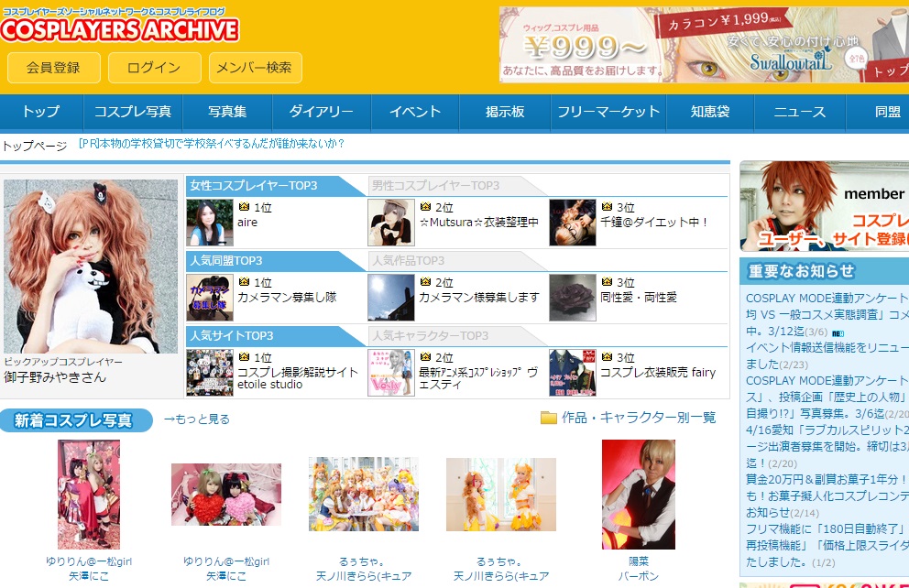Open カメラマン様募集します sky thumbnail
Screen dimensions: 909x588
pos(391,298)
